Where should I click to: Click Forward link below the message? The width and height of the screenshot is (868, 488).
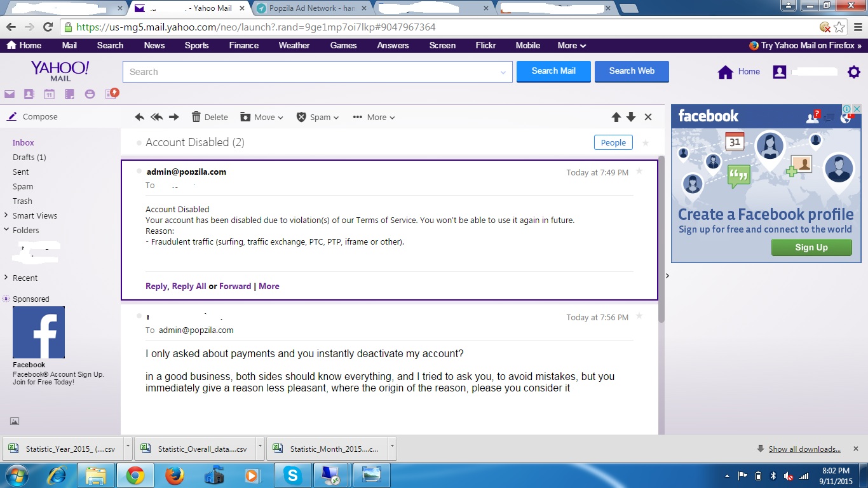235,286
